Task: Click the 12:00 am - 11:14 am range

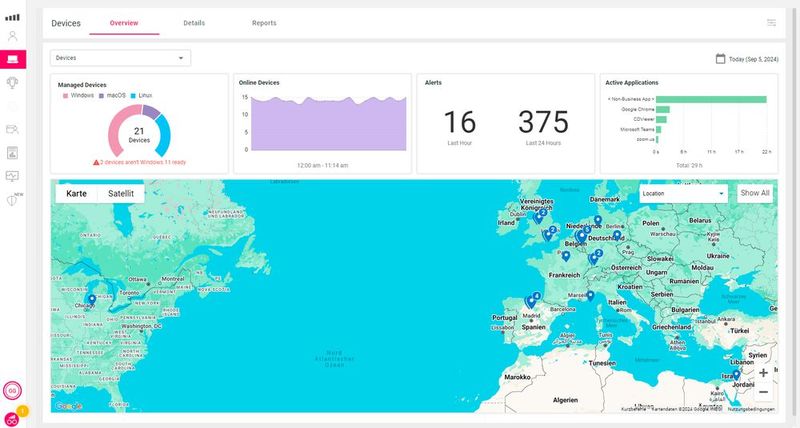Action: click(x=322, y=166)
